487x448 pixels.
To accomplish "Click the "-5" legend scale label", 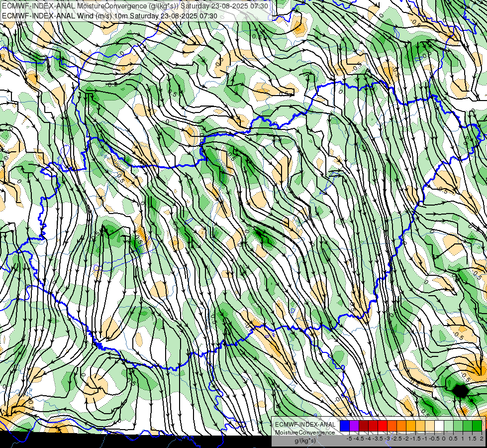I will [x=349, y=439].
